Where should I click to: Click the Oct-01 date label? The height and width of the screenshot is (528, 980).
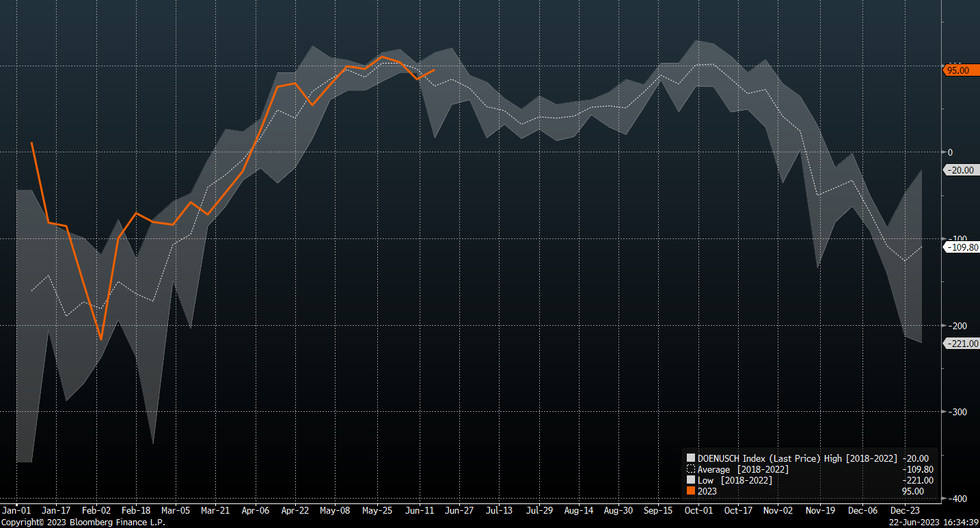pyautogui.click(x=698, y=510)
